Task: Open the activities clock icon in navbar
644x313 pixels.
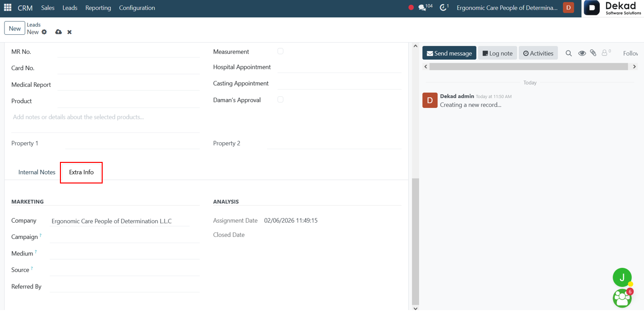Action: click(444, 7)
